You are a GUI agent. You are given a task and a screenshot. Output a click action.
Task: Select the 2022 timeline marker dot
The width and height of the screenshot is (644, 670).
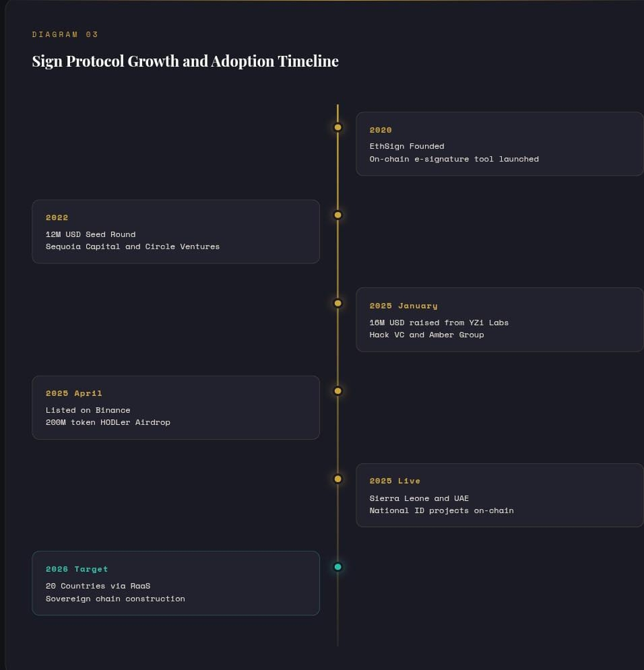click(x=338, y=215)
